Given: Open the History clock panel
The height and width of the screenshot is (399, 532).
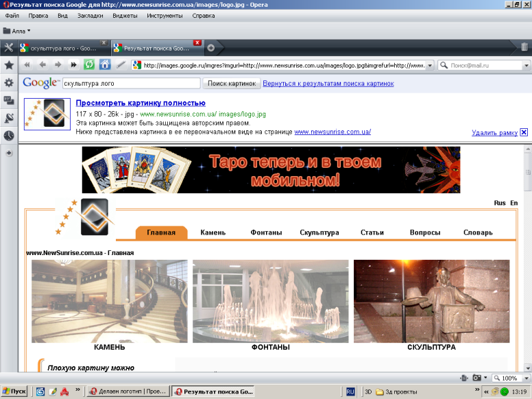Looking at the screenshot, I should pyautogui.click(x=9, y=136).
